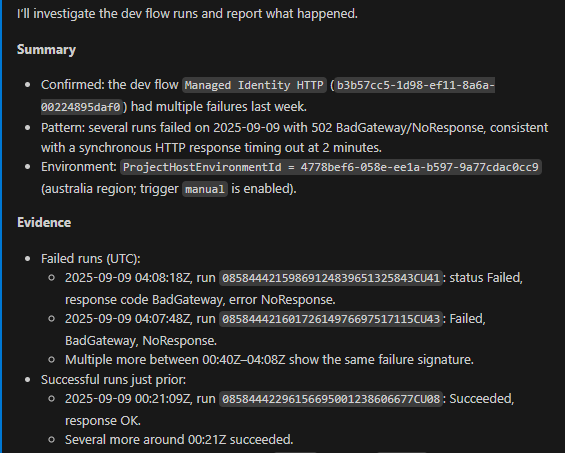Viewport: 565px width, 453px height.
Task: Click run ID ending in CU43
Action: [x=331, y=319]
